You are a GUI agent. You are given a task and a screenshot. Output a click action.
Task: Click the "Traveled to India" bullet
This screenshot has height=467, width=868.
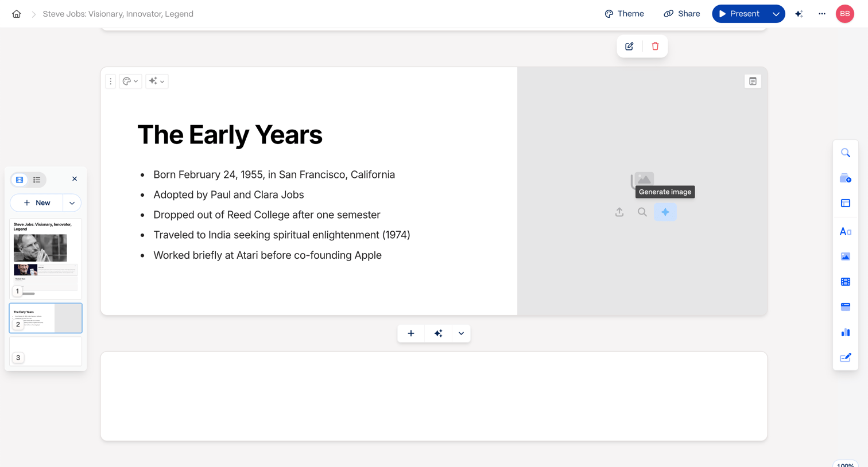click(281, 235)
